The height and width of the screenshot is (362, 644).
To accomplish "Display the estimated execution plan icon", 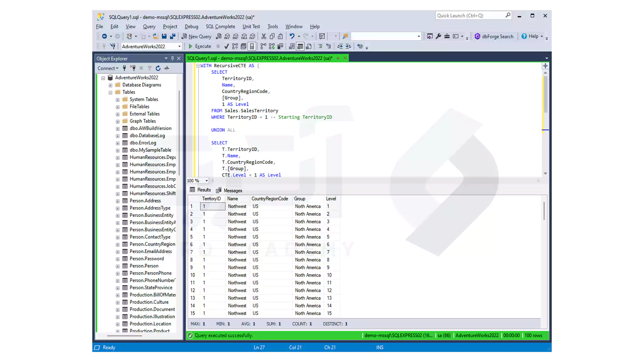I will click(x=235, y=46).
